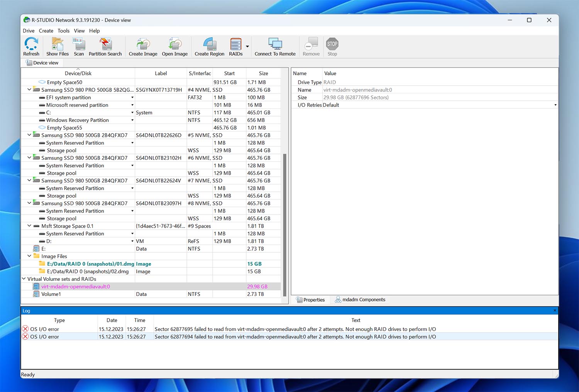Click the Refresh toolbar icon

point(31,47)
